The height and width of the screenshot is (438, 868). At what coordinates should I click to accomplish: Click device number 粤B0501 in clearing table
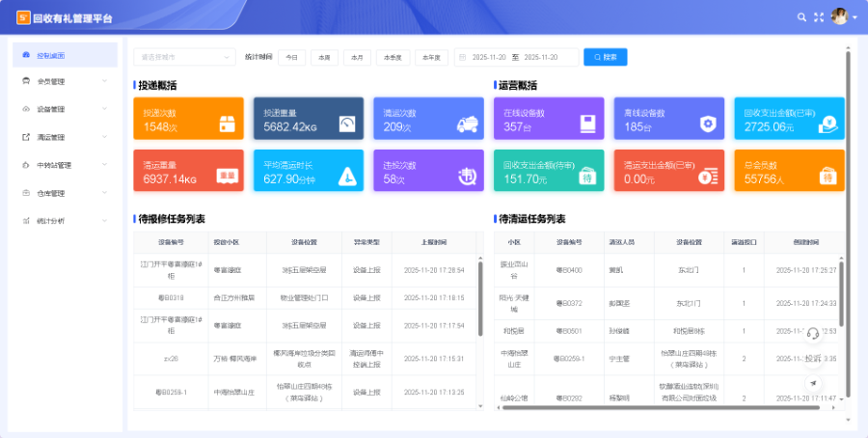(x=569, y=331)
